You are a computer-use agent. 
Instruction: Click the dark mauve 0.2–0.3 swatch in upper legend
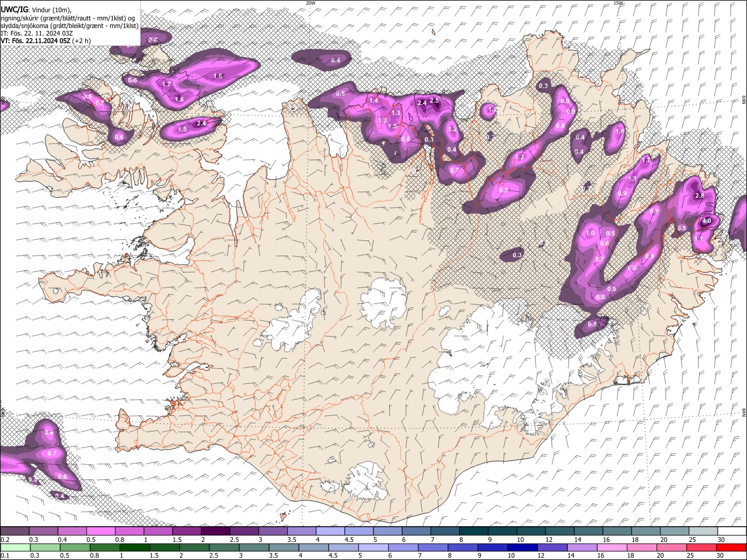(15, 531)
